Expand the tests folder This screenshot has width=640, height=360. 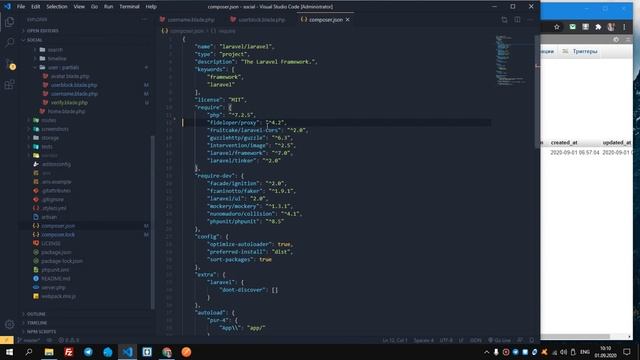coord(47,147)
